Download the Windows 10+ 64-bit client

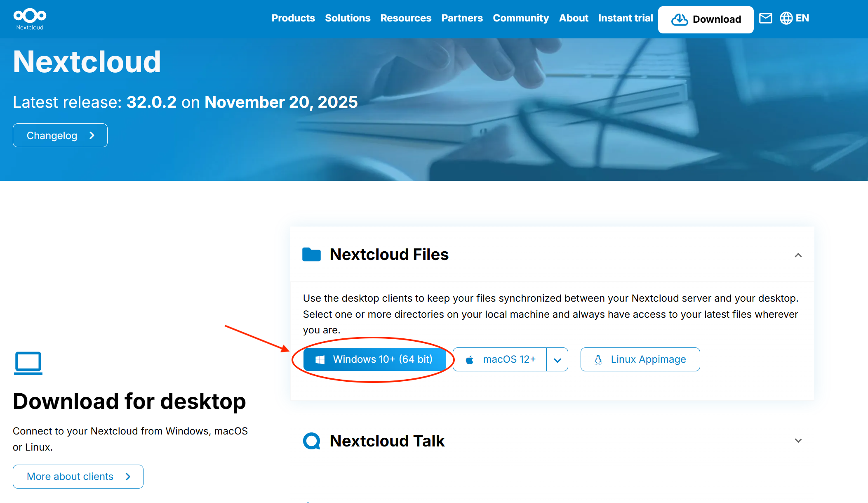(x=374, y=359)
